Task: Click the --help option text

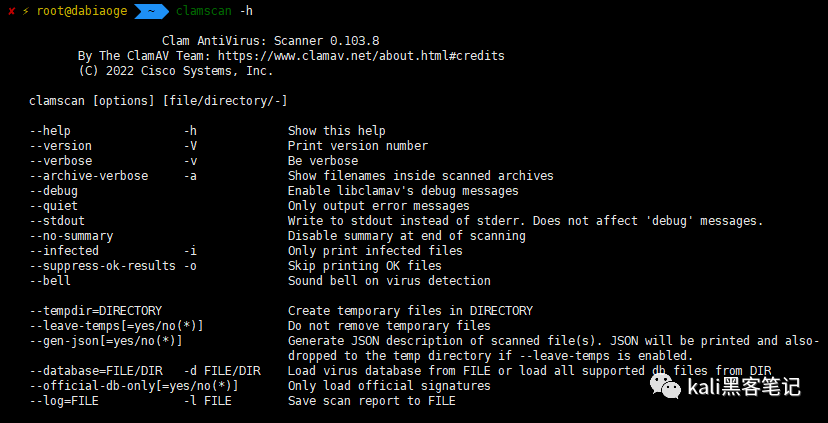Action: (x=50, y=130)
